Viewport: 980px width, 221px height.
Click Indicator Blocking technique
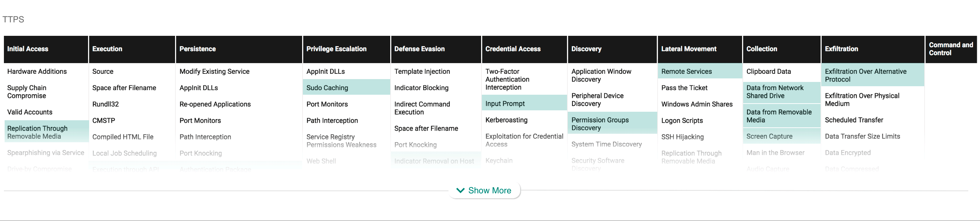(x=421, y=88)
